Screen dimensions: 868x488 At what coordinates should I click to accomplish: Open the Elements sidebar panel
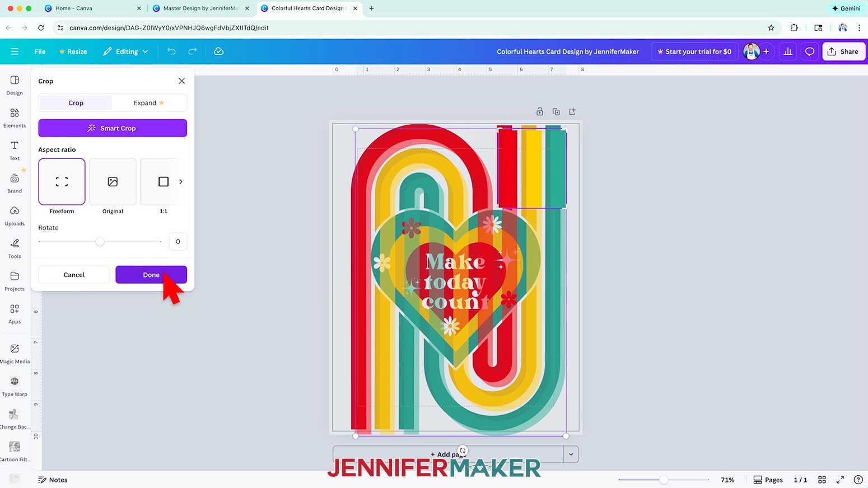[x=15, y=118]
